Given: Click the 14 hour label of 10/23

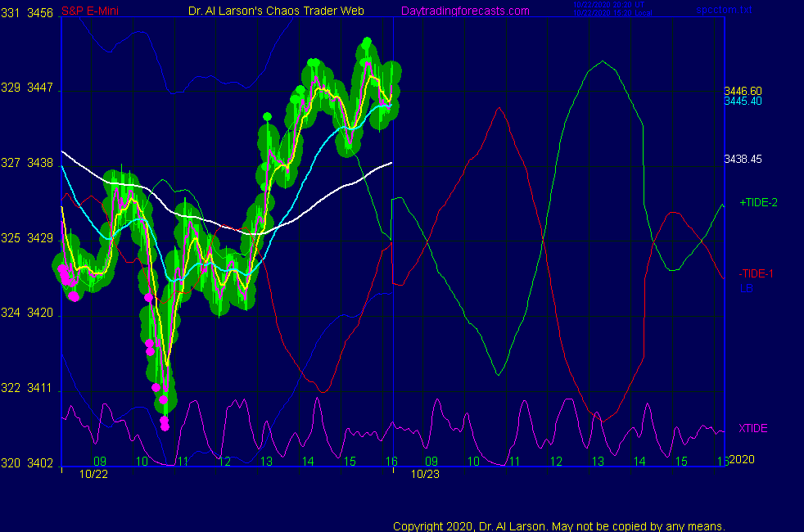Looking at the screenshot, I should (639, 462).
